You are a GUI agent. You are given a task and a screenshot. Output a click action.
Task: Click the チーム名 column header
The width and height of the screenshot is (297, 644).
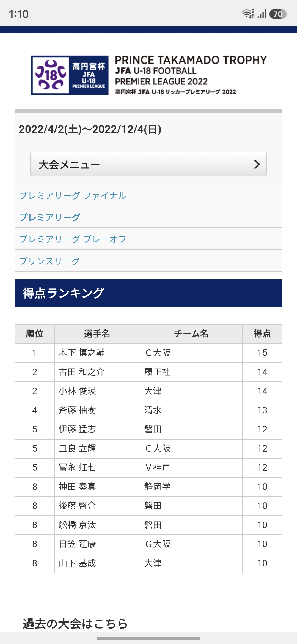click(x=191, y=334)
